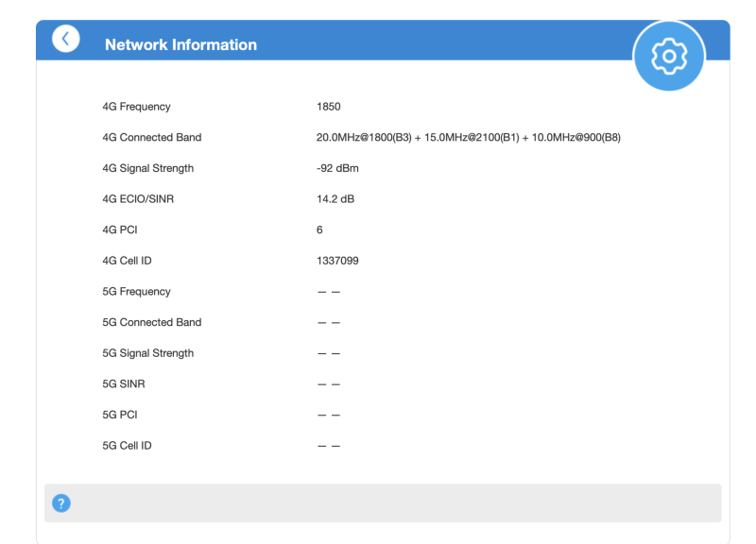Select the 4G Frequency value 1850
Screen dimensions: 756x544
pyautogui.click(x=328, y=107)
